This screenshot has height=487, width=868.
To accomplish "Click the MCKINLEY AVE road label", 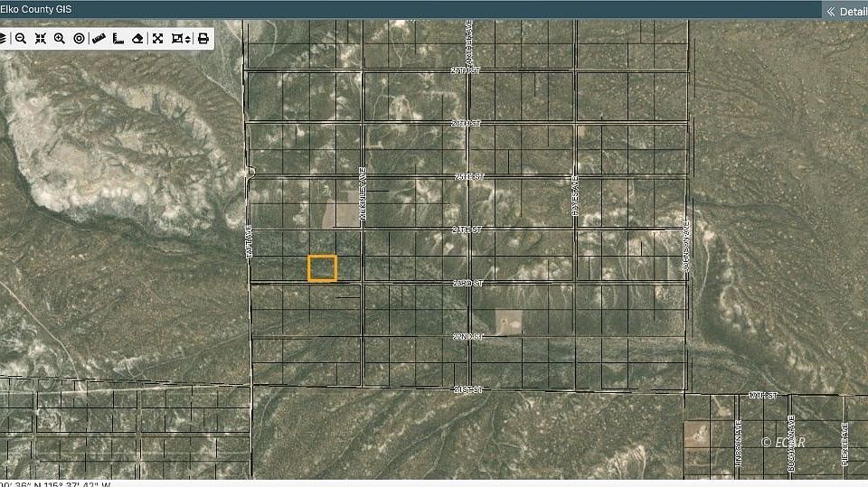I will (363, 193).
